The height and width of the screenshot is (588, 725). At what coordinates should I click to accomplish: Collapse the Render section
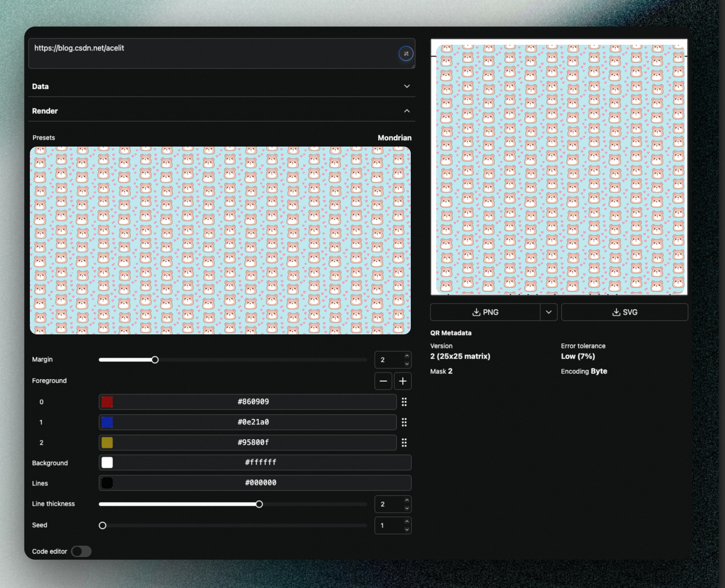(222, 111)
